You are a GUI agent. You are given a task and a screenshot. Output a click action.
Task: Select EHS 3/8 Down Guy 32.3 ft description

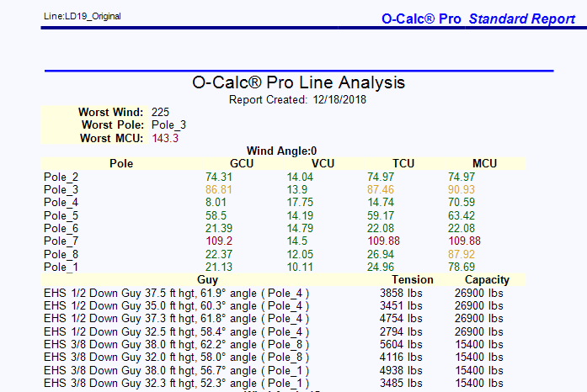coord(176,384)
